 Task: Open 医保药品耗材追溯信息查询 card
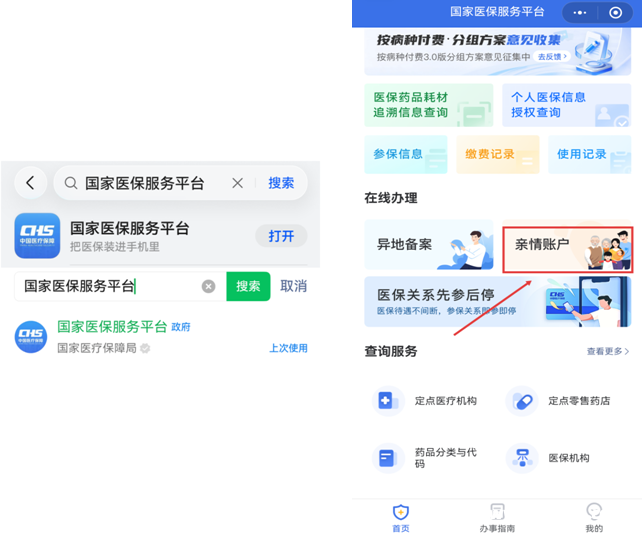coord(429,105)
